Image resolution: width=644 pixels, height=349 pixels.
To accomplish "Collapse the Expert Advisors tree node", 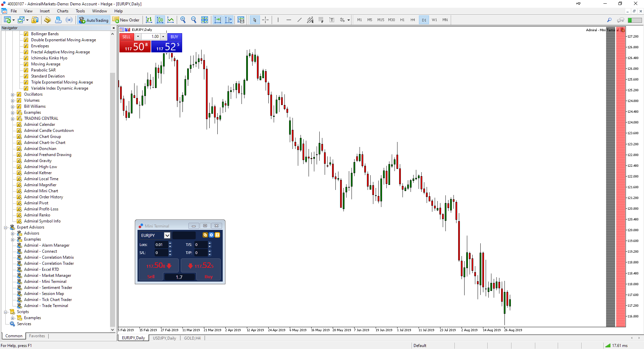I will click(6, 228).
